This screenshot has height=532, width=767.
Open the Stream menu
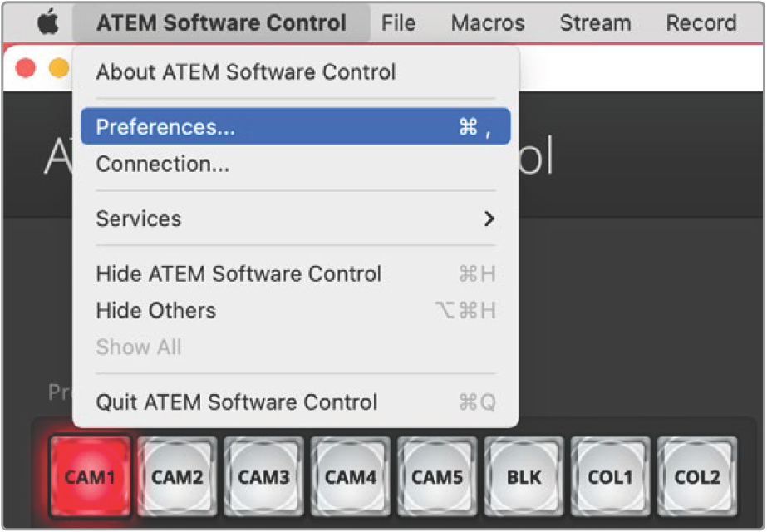[x=595, y=22]
